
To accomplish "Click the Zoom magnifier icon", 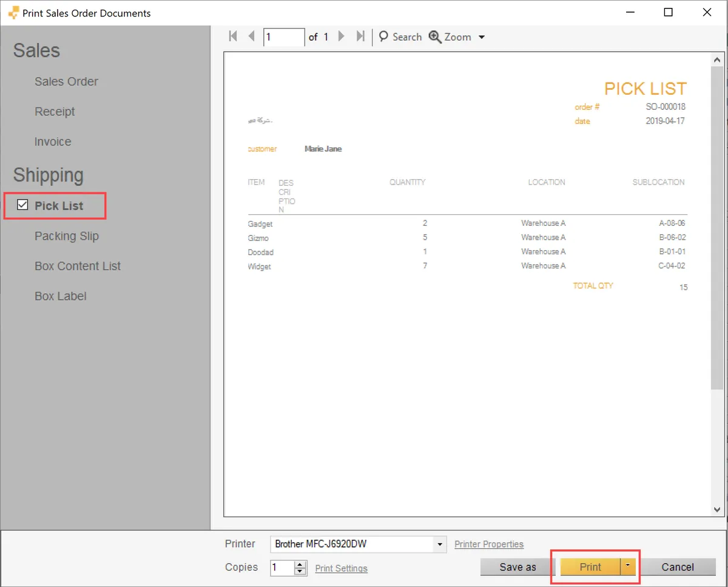I will (435, 37).
